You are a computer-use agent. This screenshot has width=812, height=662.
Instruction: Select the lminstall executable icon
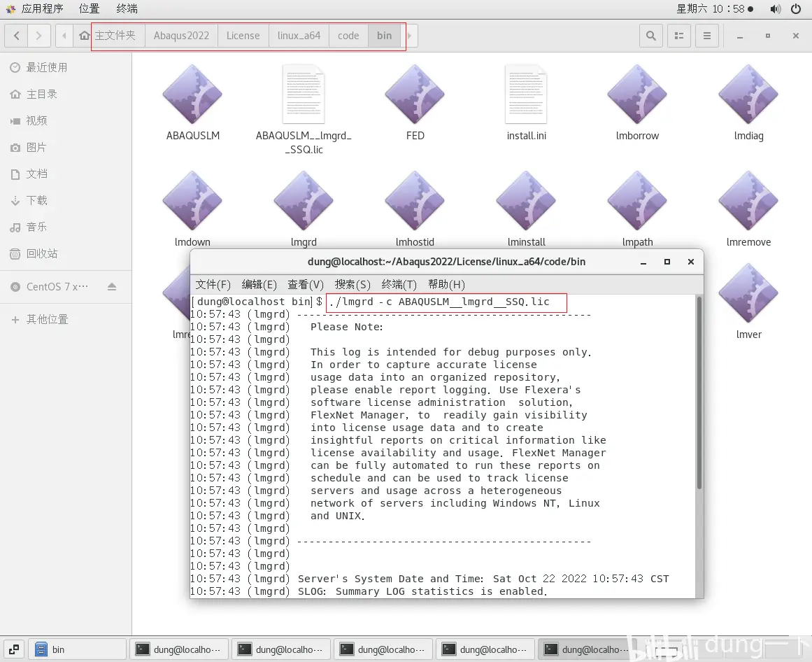click(x=526, y=201)
